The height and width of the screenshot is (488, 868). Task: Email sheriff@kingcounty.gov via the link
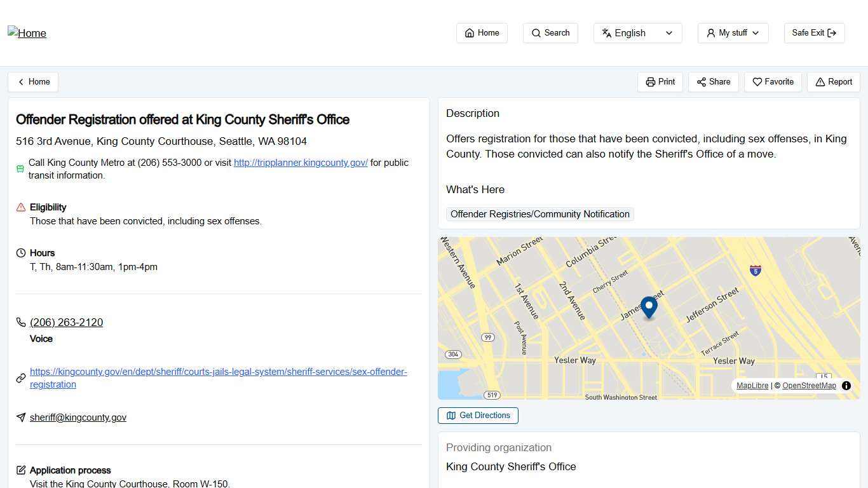(78, 417)
